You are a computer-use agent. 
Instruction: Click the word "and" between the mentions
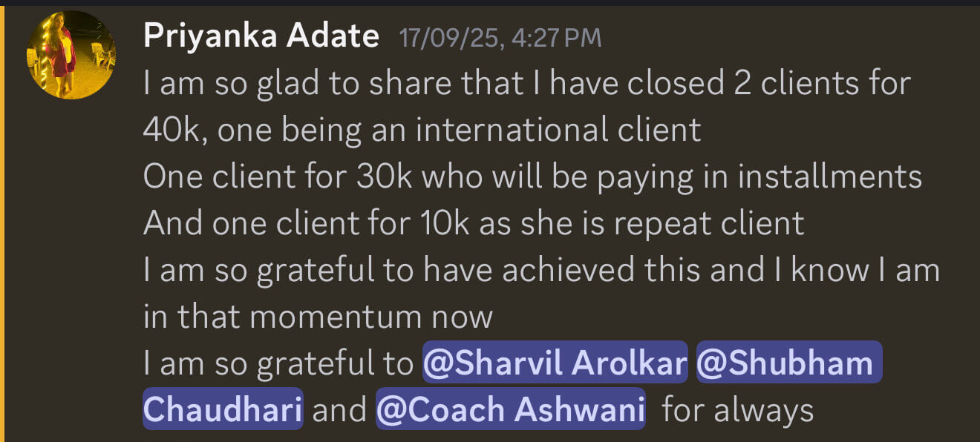pos(339,409)
